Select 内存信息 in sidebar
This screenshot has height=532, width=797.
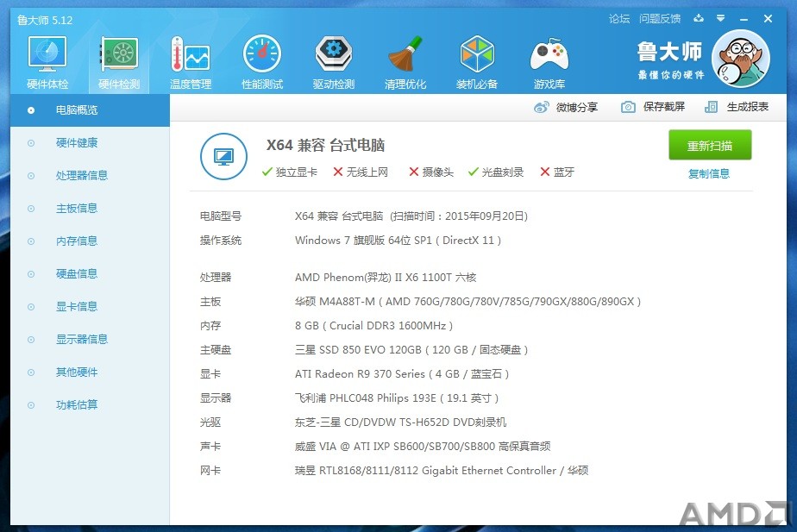click(90, 241)
